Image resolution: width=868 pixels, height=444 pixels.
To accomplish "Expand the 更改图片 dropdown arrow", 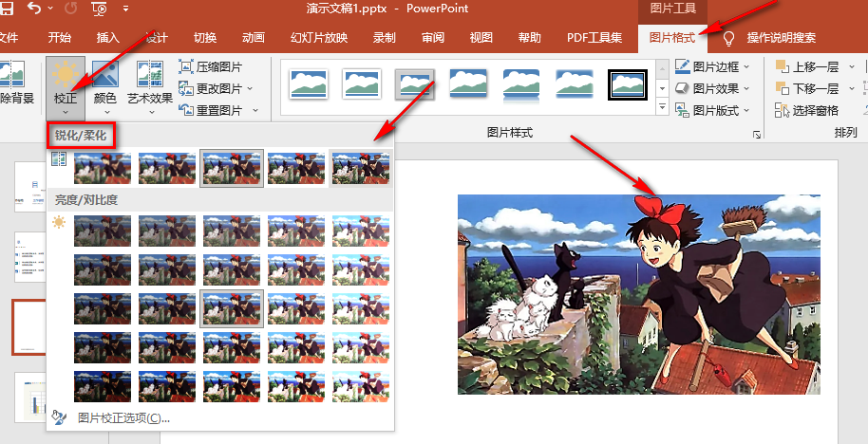I will click(250, 88).
